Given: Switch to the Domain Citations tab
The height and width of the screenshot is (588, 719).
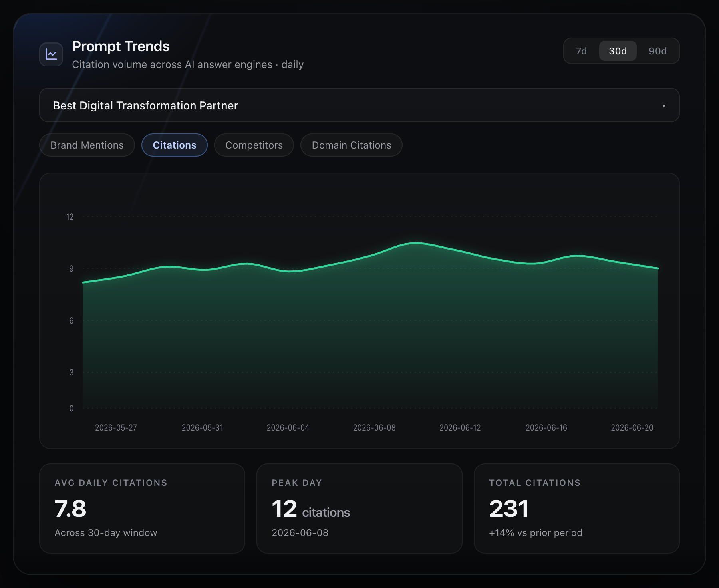Looking at the screenshot, I should tap(352, 145).
